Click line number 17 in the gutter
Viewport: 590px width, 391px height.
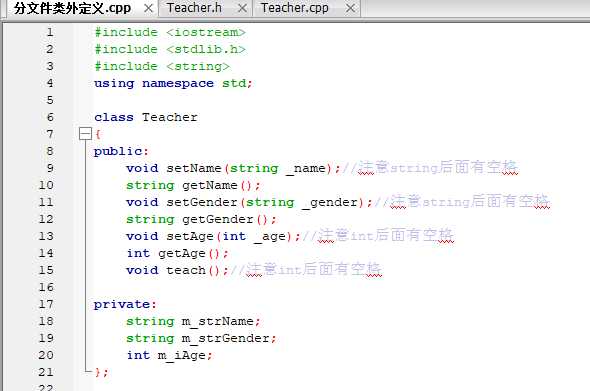point(46,304)
